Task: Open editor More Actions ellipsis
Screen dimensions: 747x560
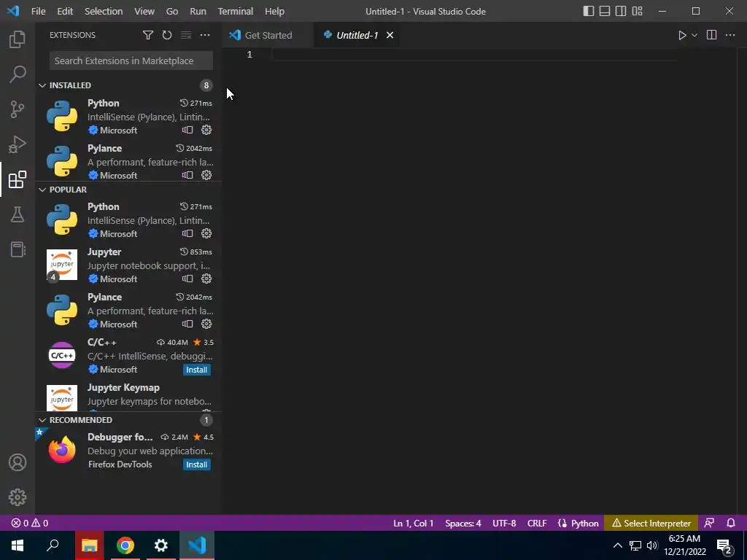Action: [x=730, y=35]
